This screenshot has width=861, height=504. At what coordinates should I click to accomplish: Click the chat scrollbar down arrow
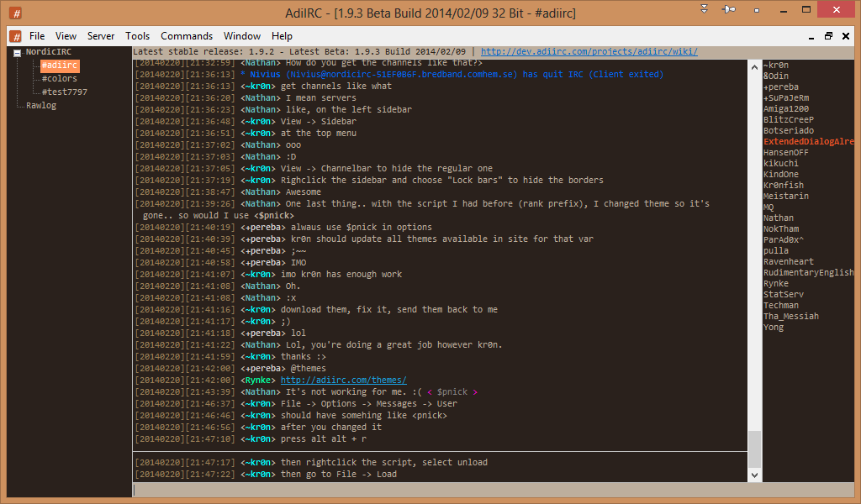754,475
